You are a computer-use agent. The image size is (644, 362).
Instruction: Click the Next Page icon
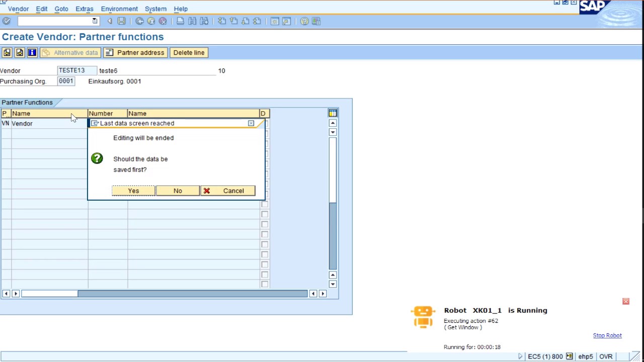tap(245, 21)
